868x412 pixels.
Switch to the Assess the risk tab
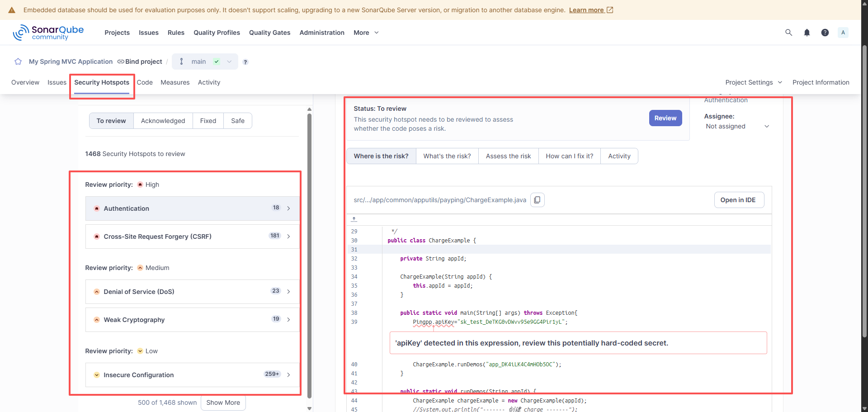[x=508, y=156]
